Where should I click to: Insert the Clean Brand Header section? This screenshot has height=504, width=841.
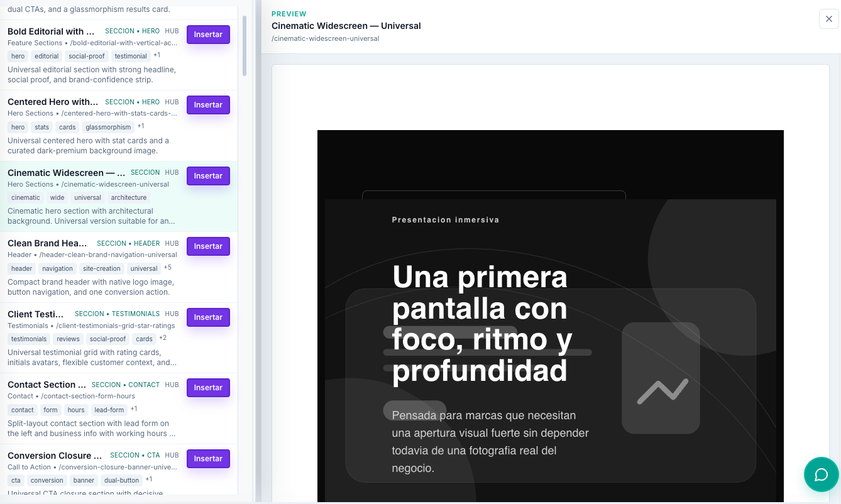point(208,246)
